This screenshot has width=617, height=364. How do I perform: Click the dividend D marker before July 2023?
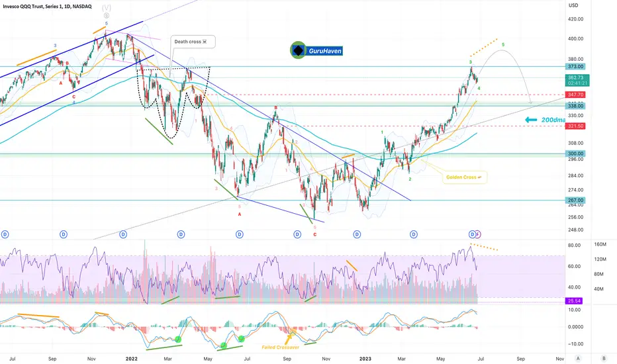(x=472, y=234)
